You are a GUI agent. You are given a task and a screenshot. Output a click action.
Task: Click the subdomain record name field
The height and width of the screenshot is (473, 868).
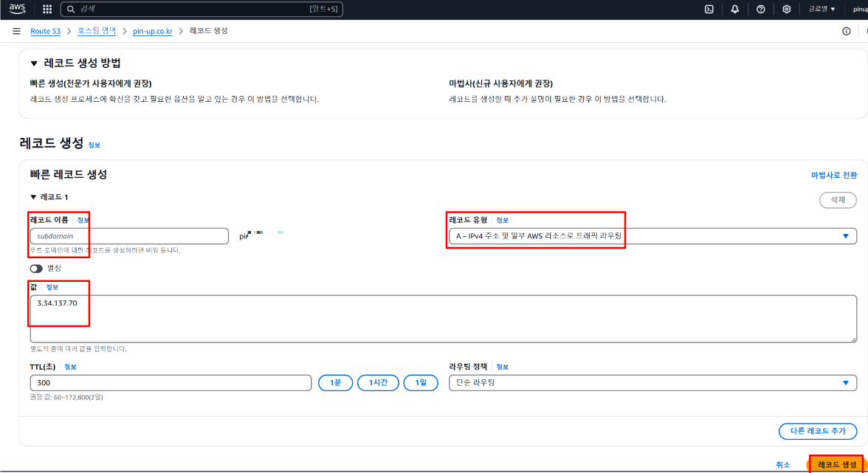point(130,236)
